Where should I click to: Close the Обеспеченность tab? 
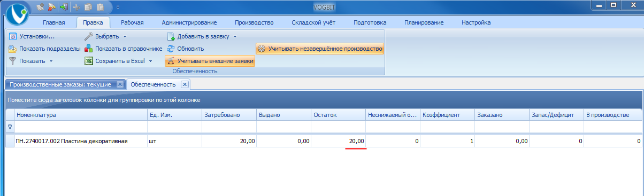184,84
